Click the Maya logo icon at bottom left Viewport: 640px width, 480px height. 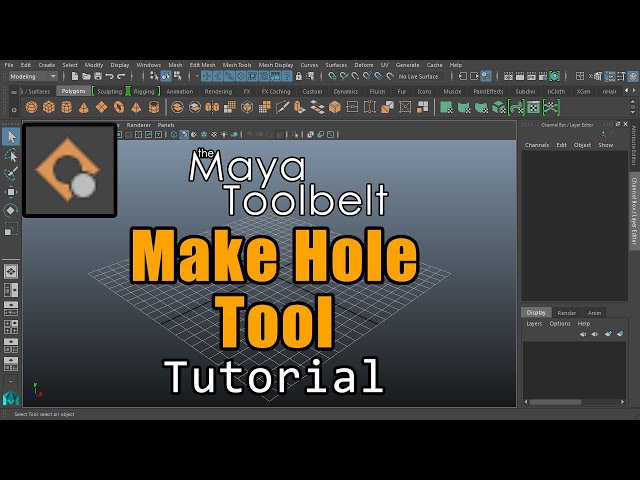point(11,398)
